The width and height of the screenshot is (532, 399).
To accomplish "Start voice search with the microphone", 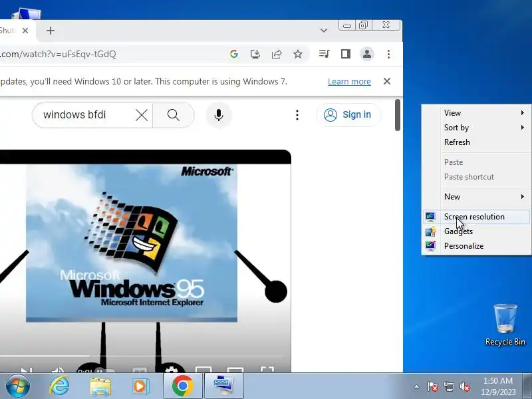I will (219, 115).
